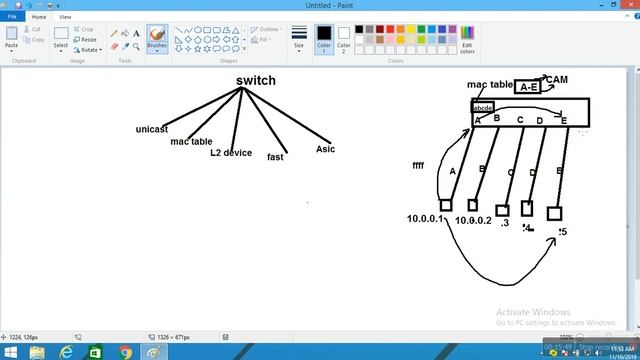Open Edit colors dialog
640x360 pixels.
pos(467,40)
